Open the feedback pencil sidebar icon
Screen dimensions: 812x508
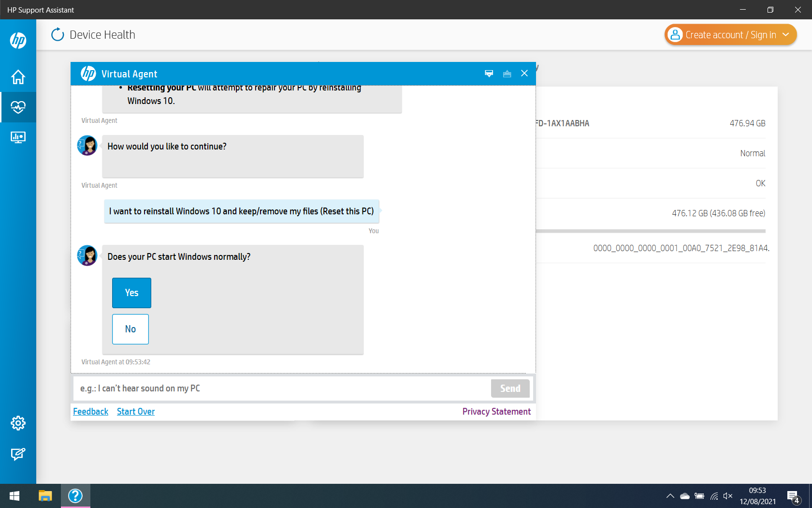click(18, 454)
